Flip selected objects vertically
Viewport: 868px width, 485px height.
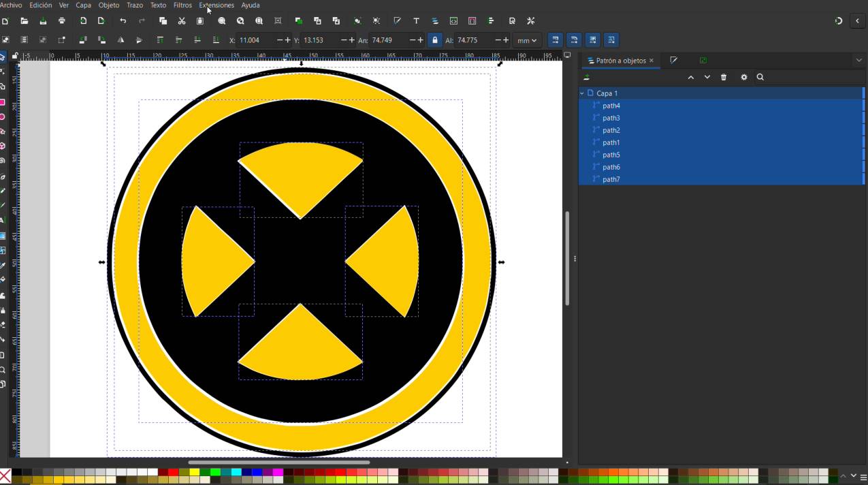tap(139, 40)
